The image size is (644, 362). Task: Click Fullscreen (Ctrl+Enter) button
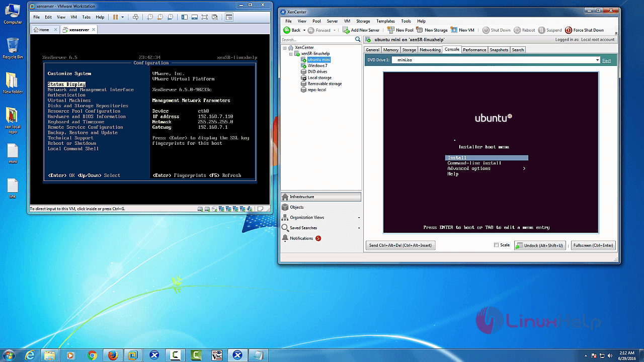593,245
